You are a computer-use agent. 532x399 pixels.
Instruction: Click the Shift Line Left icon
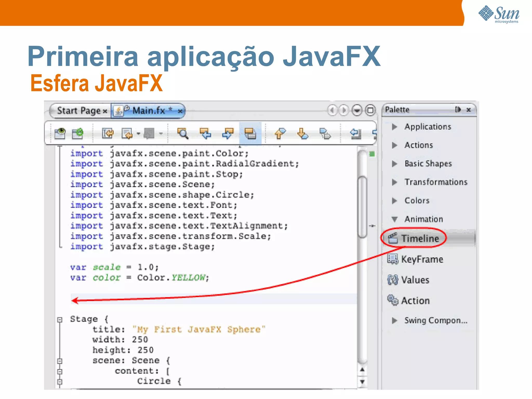[355, 134]
